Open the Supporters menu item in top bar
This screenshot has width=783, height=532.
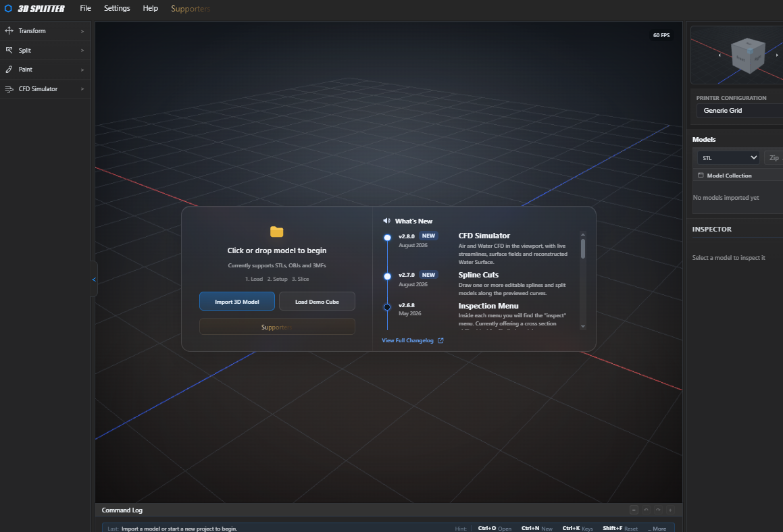[191, 9]
